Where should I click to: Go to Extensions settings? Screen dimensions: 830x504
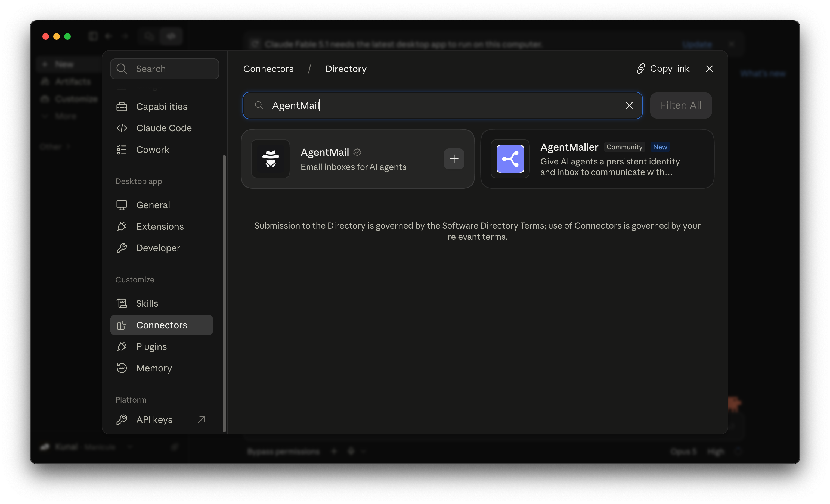162,226
